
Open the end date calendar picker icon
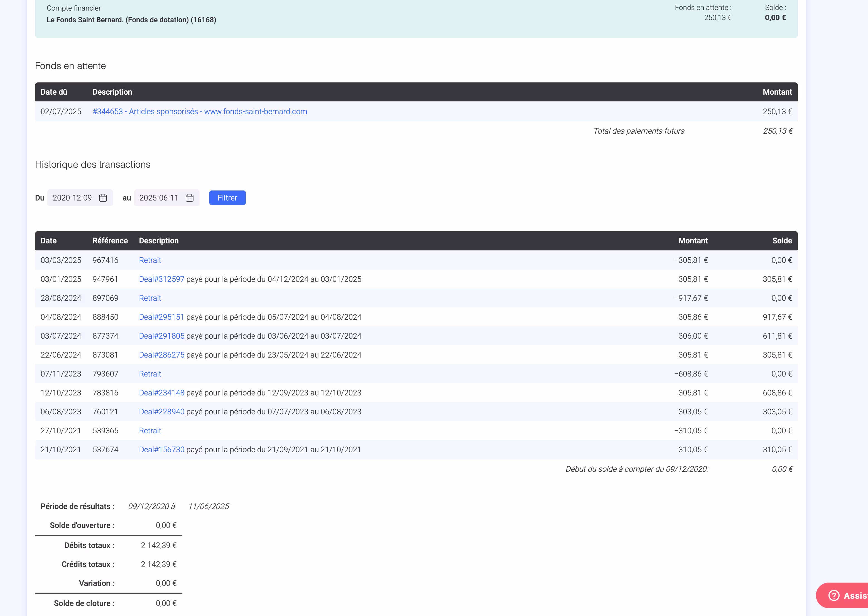(190, 198)
